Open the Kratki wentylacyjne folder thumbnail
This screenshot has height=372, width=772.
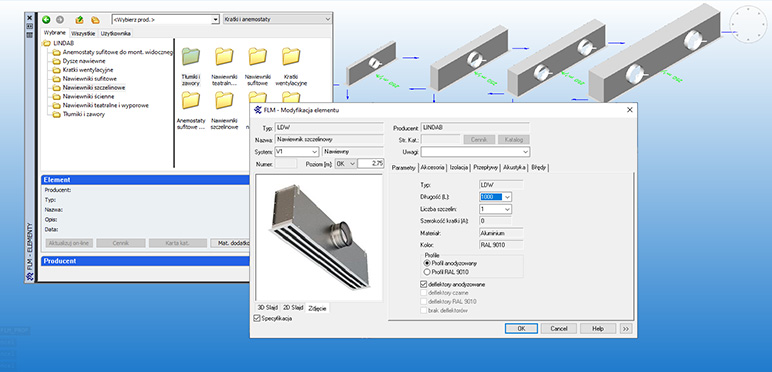coord(291,66)
